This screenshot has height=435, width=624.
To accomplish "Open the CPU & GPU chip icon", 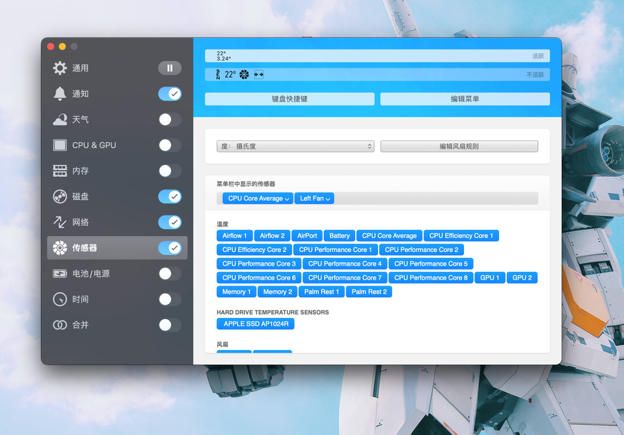I will 60,145.
